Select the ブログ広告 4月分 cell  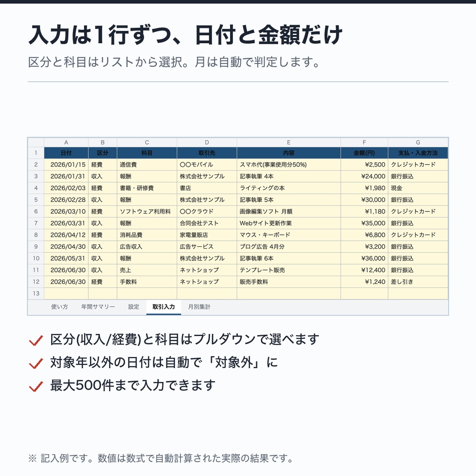click(x=289, y=247)
